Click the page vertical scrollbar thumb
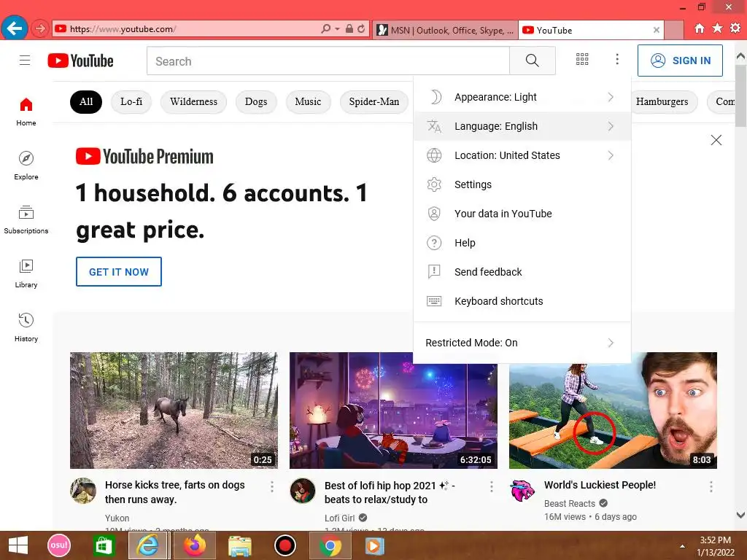Screen dimensions: 747x560 pos(741,96)
